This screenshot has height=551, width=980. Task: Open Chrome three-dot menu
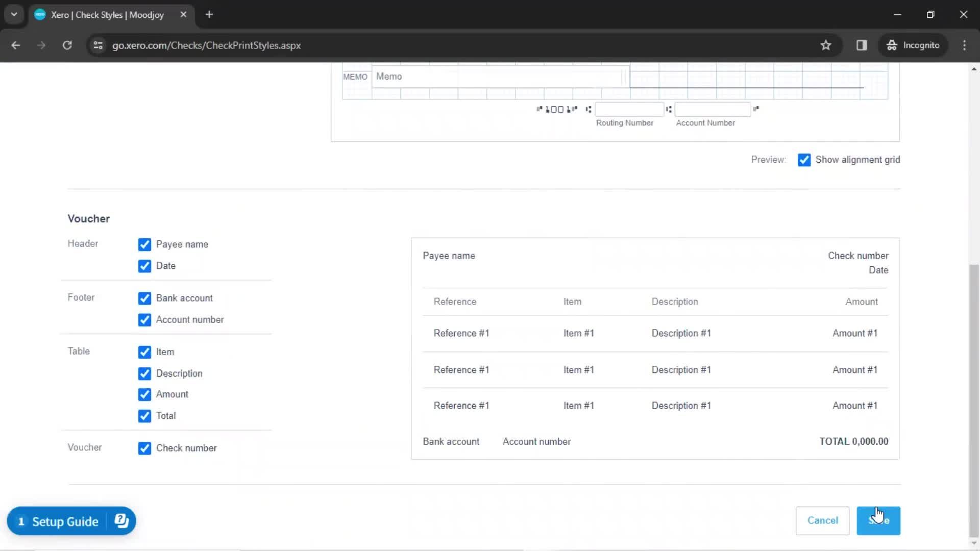964,45
